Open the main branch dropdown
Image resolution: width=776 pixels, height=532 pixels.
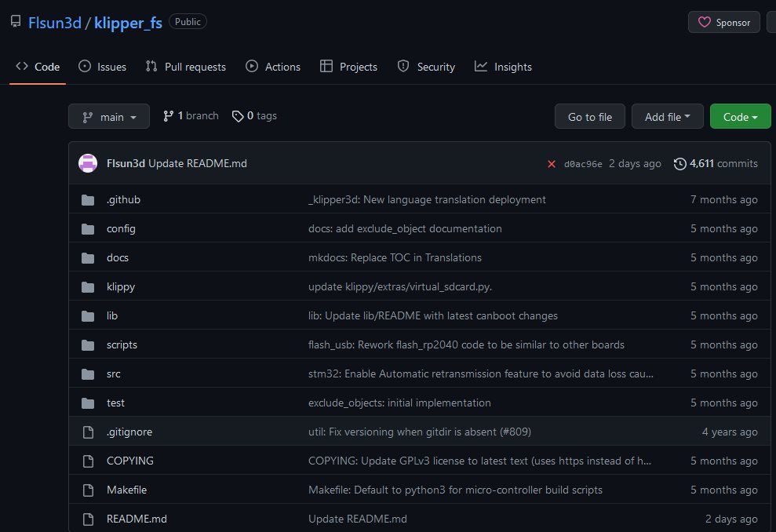pos(109,117)
